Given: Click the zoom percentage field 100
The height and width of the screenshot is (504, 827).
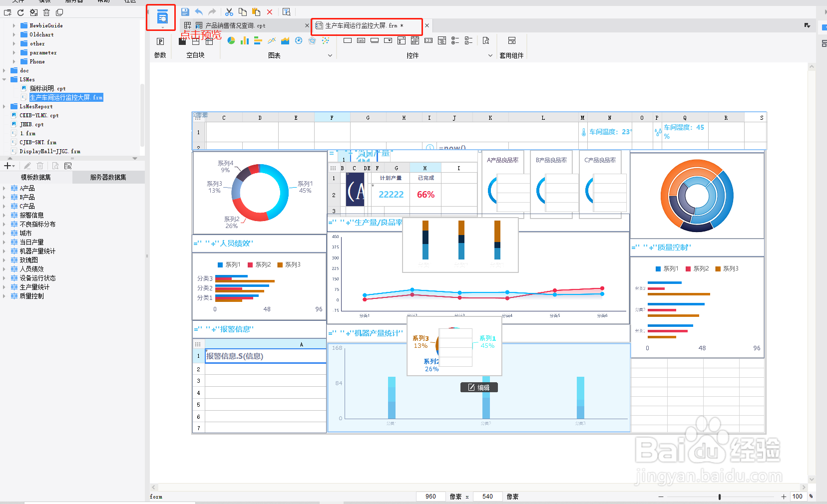Looking at the screenshot, I should tap(798, 497).
